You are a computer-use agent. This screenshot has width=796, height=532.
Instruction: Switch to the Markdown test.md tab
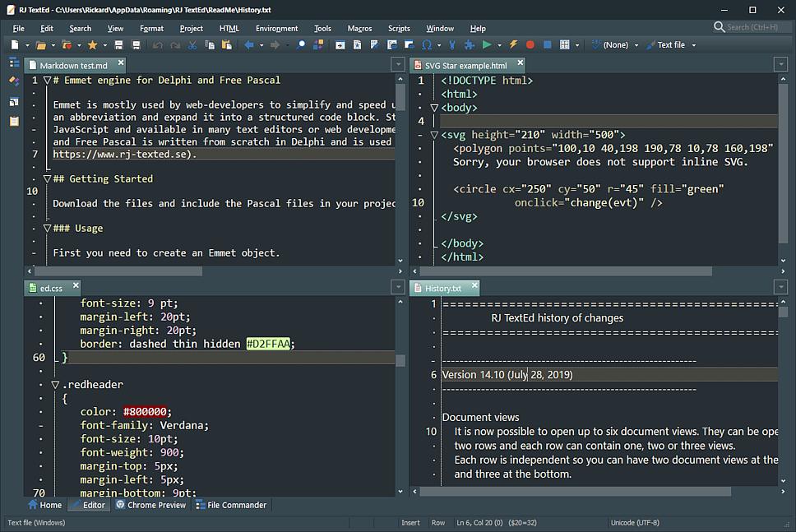point(75,65)
